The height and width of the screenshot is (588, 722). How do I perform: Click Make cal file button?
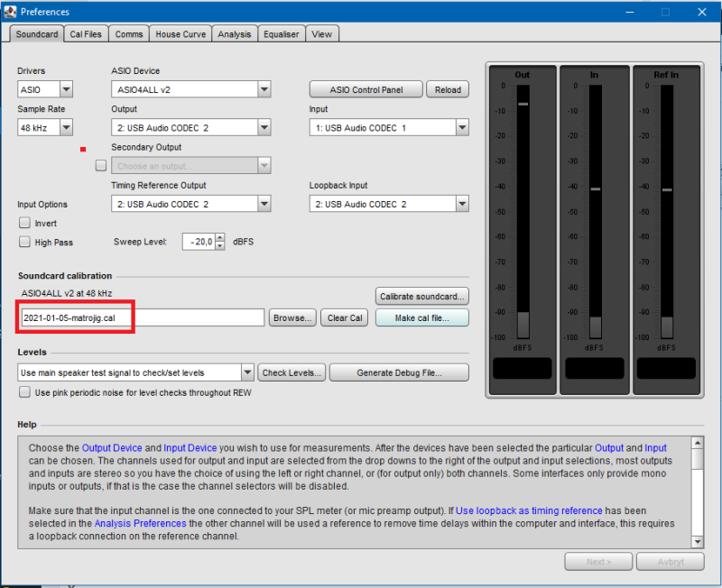[x=422, y=317]
